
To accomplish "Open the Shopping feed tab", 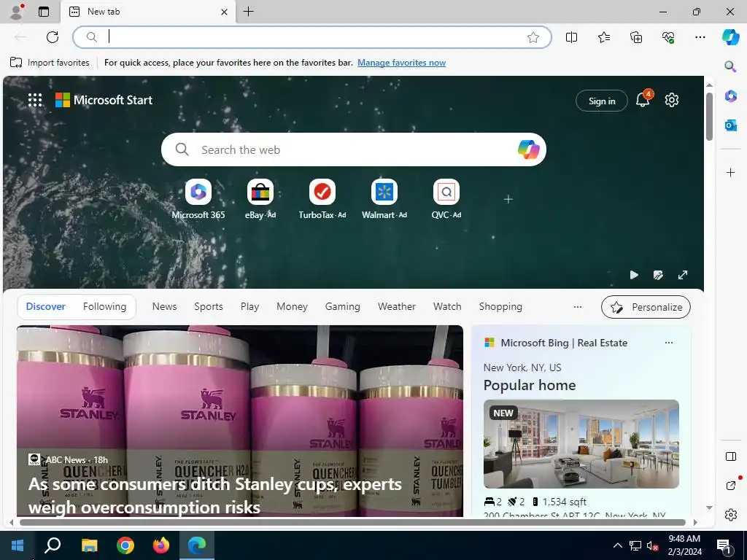I will pyautogui.click(x=500, y=307).
